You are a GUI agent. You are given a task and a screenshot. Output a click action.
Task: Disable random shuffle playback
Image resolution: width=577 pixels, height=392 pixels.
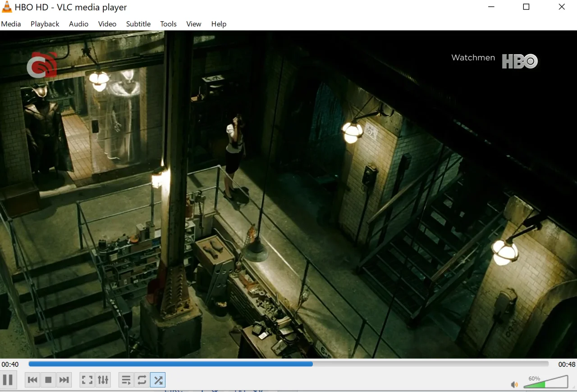point(158,380)
